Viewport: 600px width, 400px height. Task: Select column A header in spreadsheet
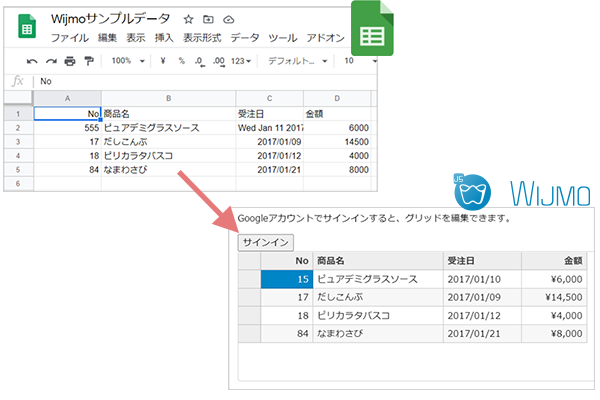point(67,98)
